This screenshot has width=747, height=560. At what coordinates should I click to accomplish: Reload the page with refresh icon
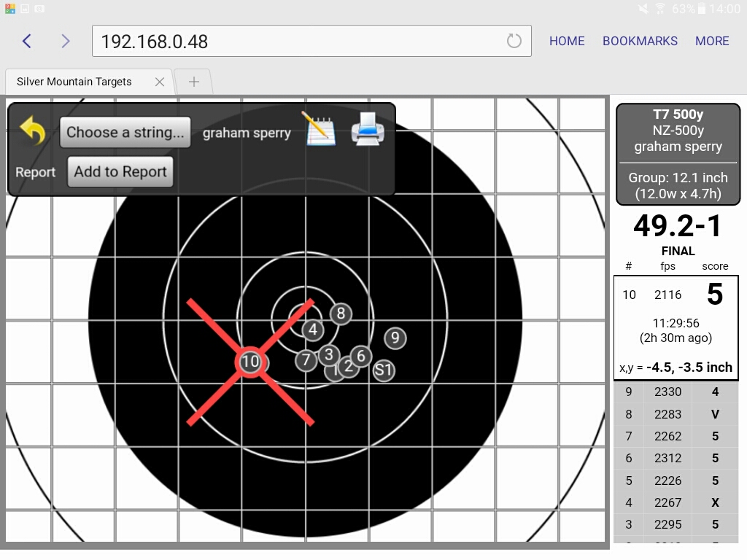(514, 41)
